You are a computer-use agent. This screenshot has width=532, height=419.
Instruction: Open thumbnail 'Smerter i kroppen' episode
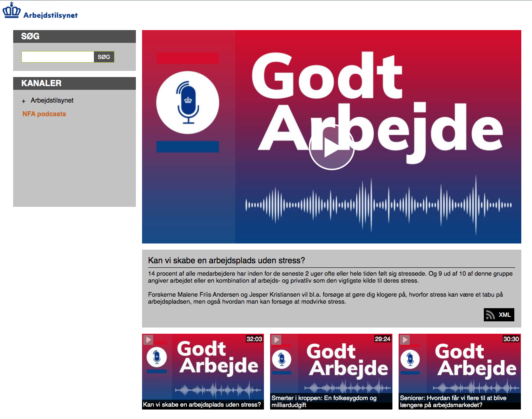coord(331,371)
